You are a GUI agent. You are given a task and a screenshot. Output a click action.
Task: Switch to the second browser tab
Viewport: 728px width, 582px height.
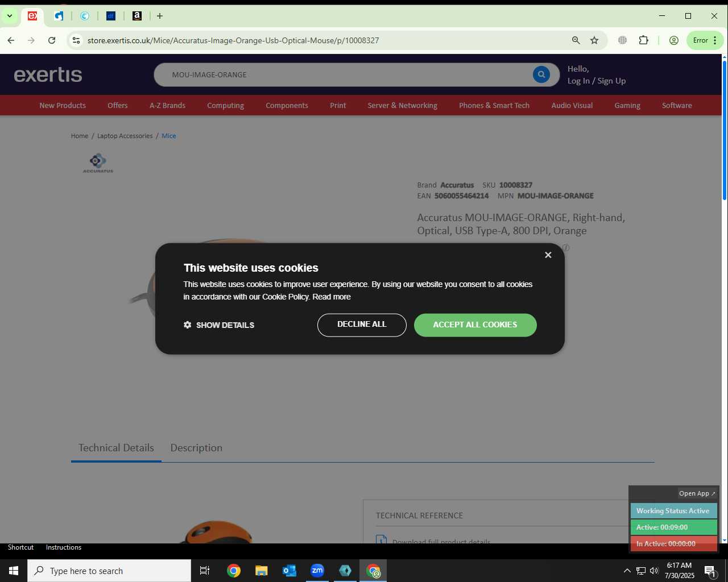[59, 16]
